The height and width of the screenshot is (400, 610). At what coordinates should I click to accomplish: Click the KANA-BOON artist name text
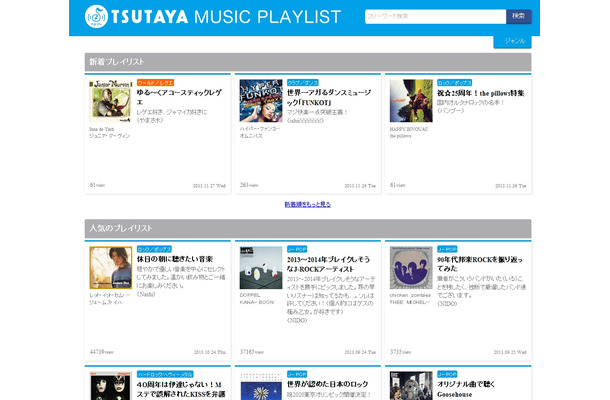(257, 302)
